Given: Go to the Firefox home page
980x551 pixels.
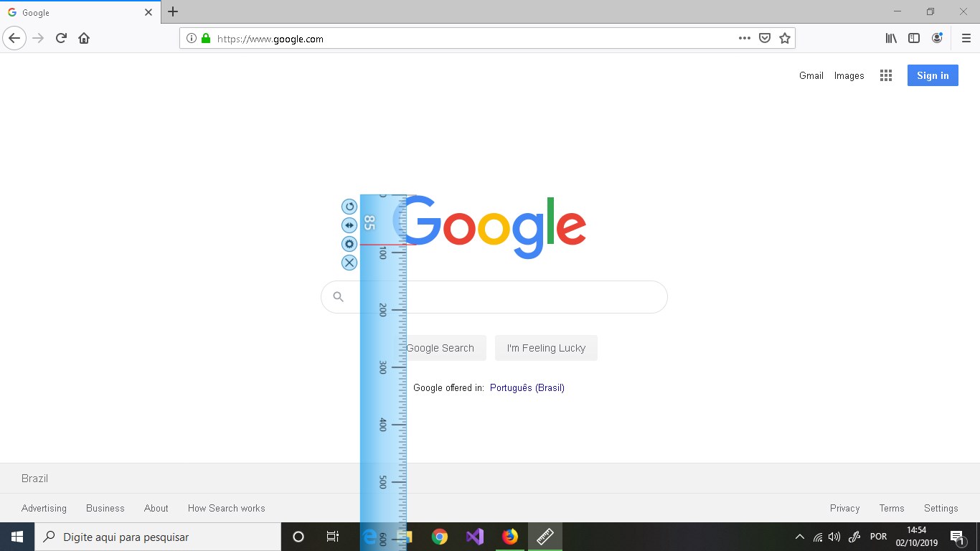Looking at the screenshot, I should pyautogui.click(x=84, y=38).
